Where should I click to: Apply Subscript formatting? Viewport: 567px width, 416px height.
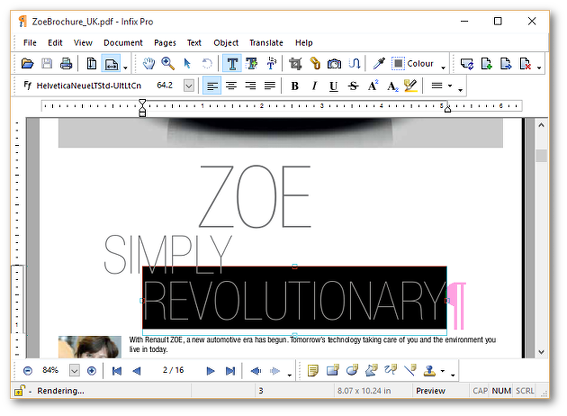[x=392, y=86]
